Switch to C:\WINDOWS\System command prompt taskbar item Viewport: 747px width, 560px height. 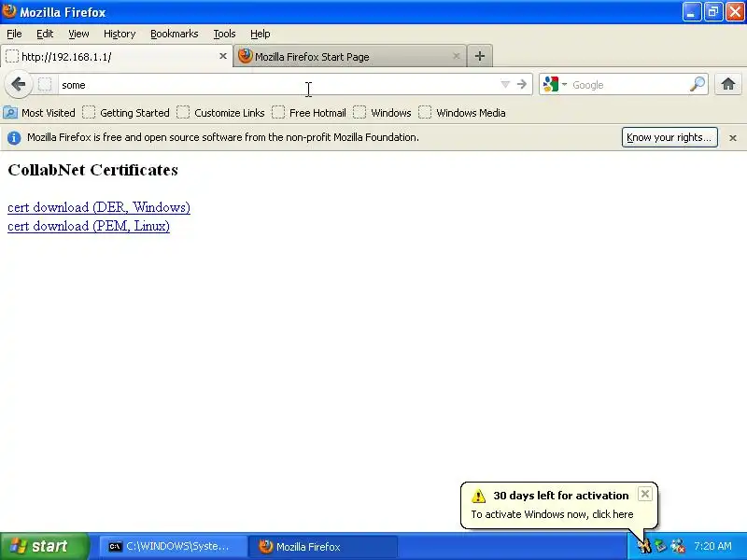click(x=173, y=546)
